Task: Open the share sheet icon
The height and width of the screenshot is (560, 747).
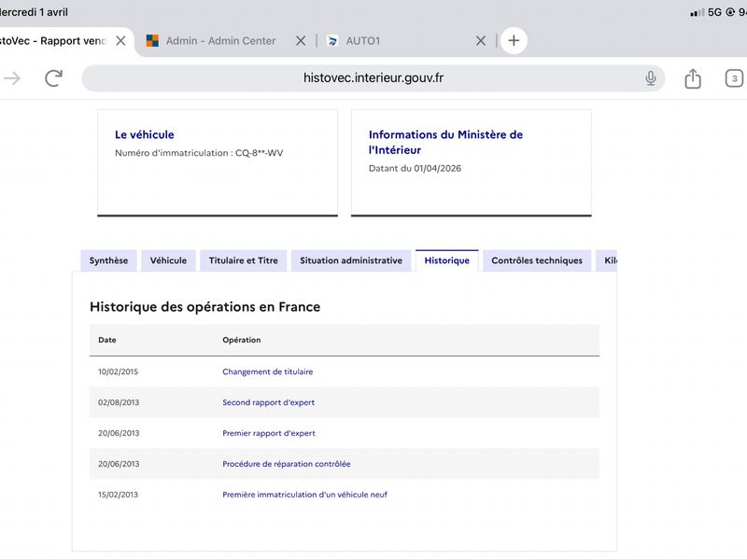Action: pos(692,78)
